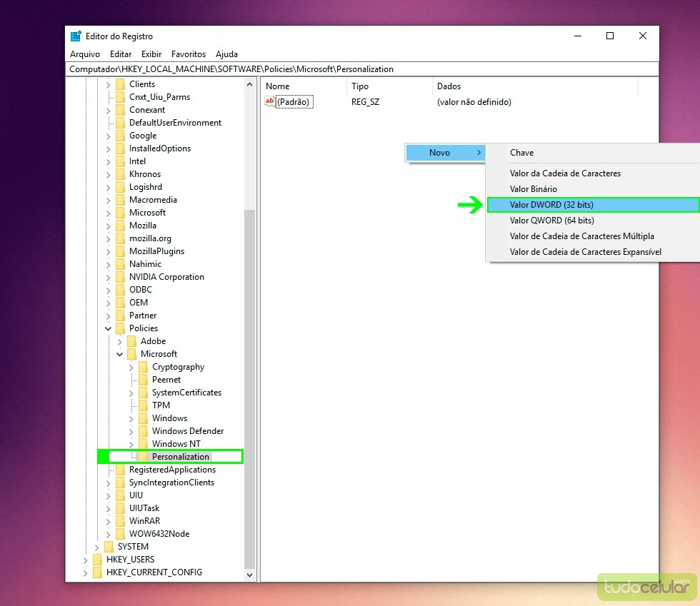Open the Arquivo menu
700x606 pixels.
coord(85,54)
